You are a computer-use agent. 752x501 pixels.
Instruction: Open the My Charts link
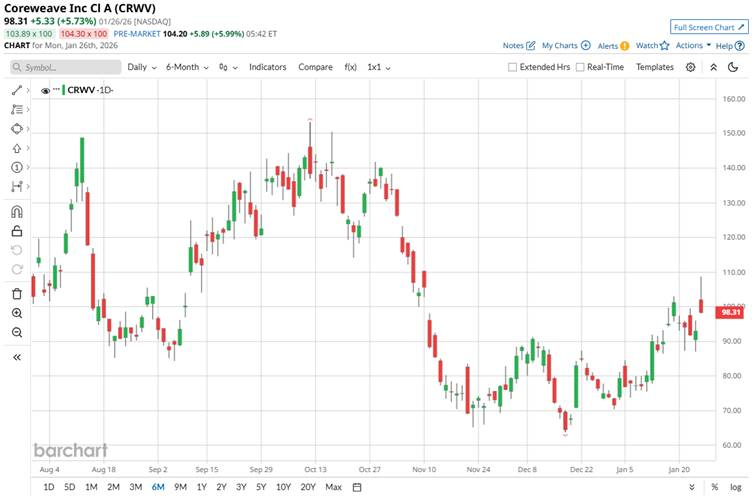pyautogui.click(x=566, y=46)
